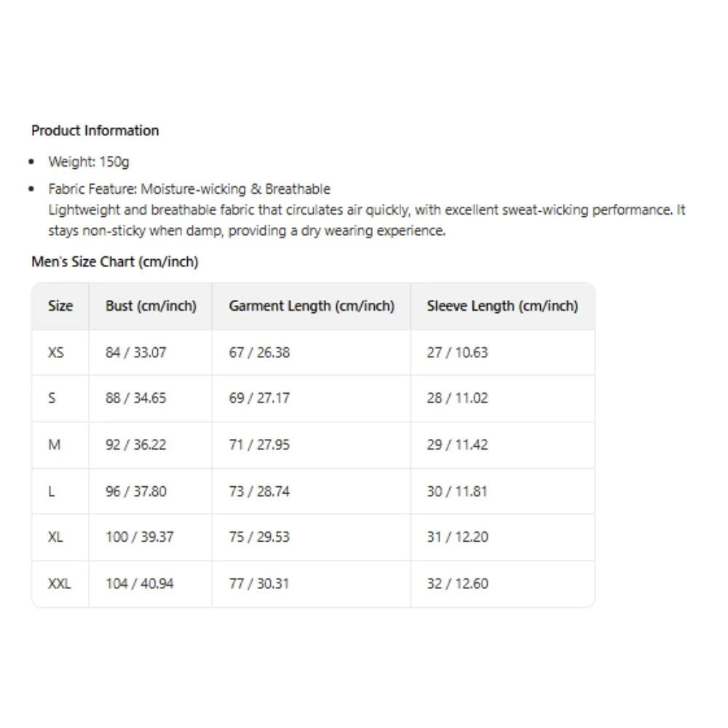728x728 pixels.
Task: Click the XL size row label
Action: [56, 537]
